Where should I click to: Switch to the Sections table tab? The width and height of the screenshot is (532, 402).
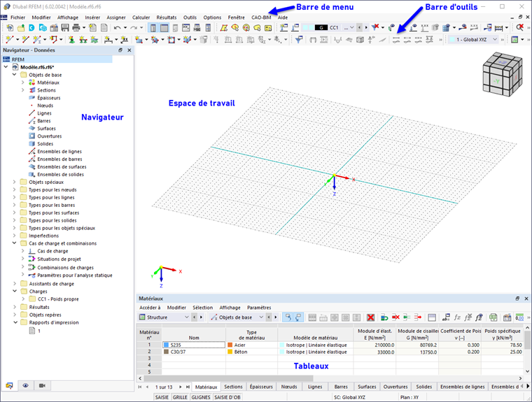pos(233,387)
